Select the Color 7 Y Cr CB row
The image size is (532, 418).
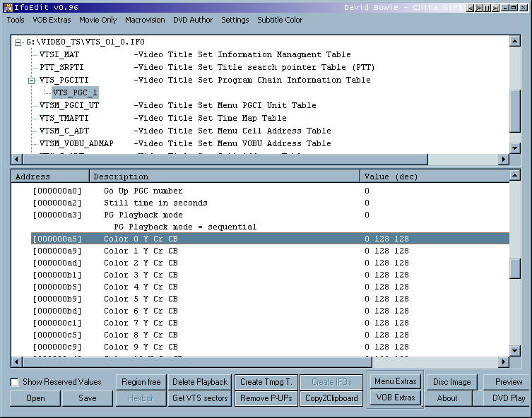tap(270, 323)
